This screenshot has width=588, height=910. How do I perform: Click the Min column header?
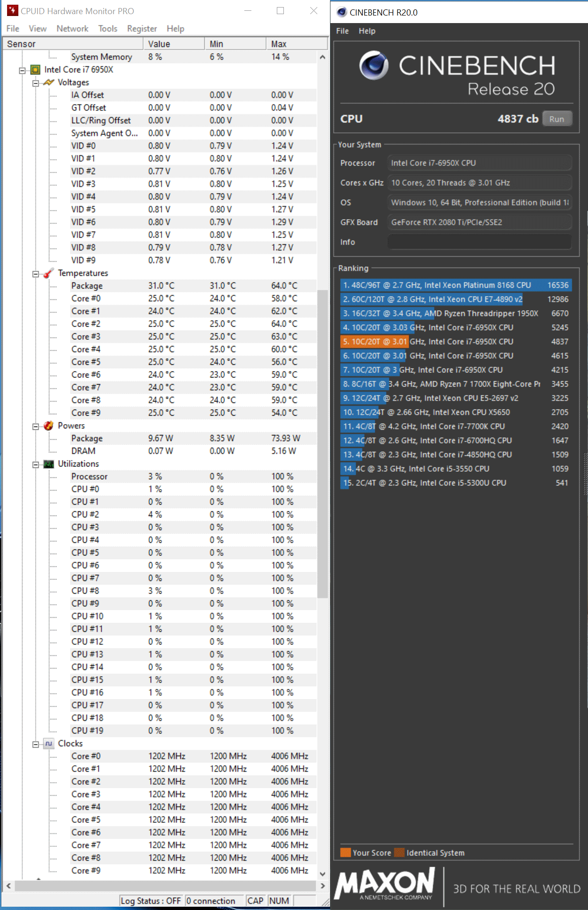tap(235, 44)
